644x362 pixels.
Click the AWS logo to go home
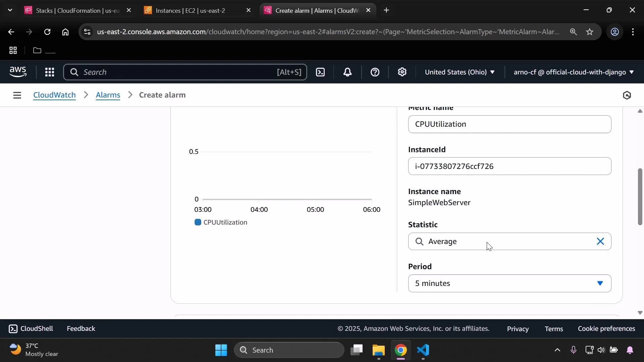(x=18, y=72)
